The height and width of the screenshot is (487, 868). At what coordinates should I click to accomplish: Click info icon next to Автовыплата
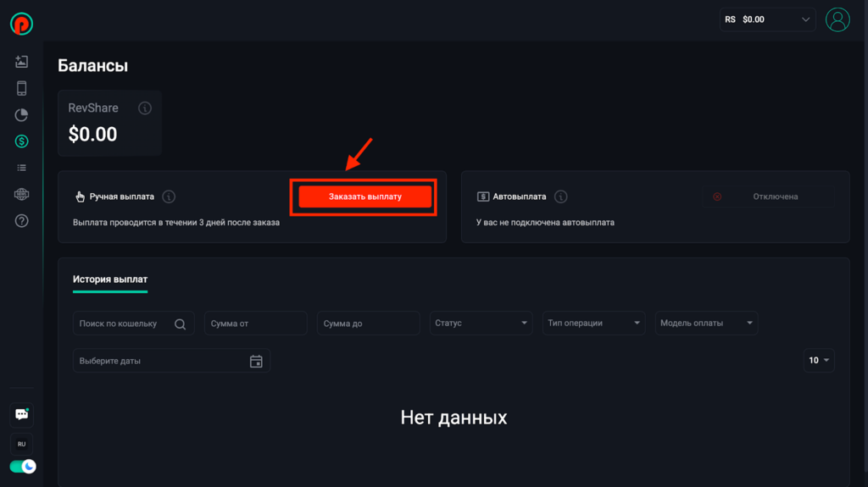(561, 196)
